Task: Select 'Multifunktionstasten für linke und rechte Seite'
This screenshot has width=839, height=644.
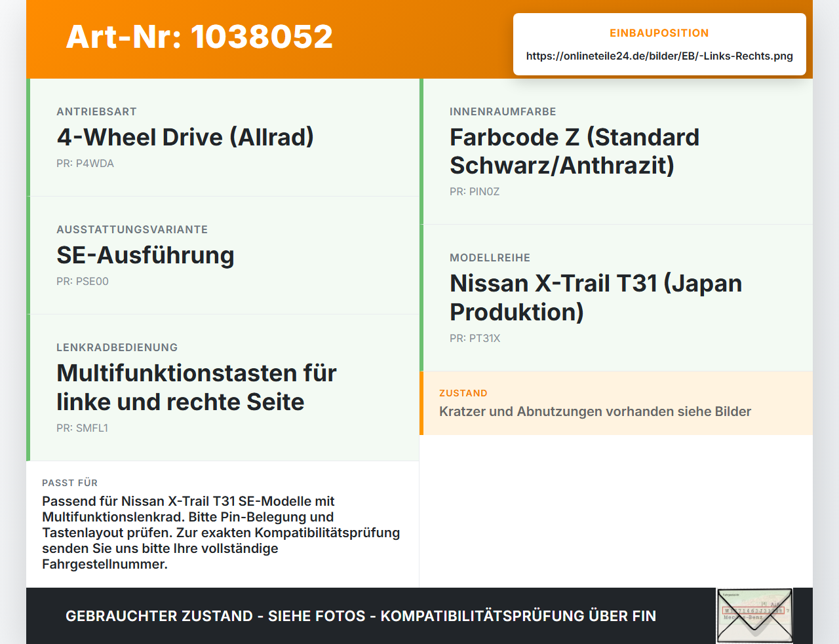Action: pyautogui.click(x=197, y=387)
